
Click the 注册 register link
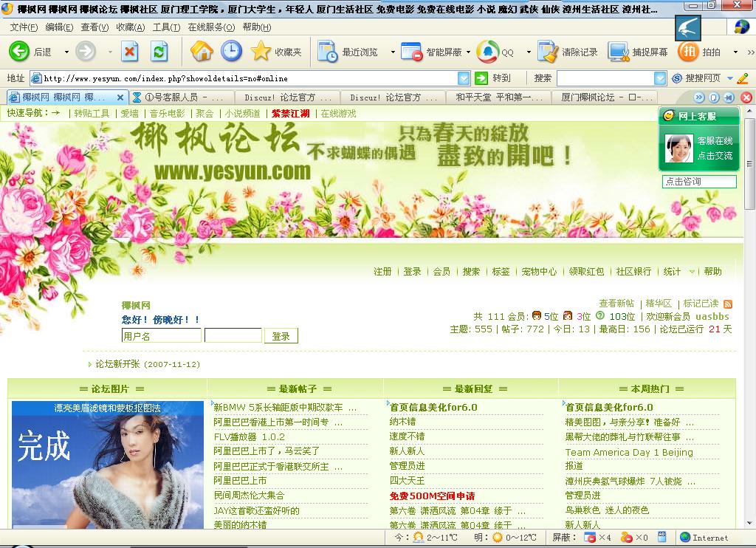pyautogui.click(x=382, y=272)
